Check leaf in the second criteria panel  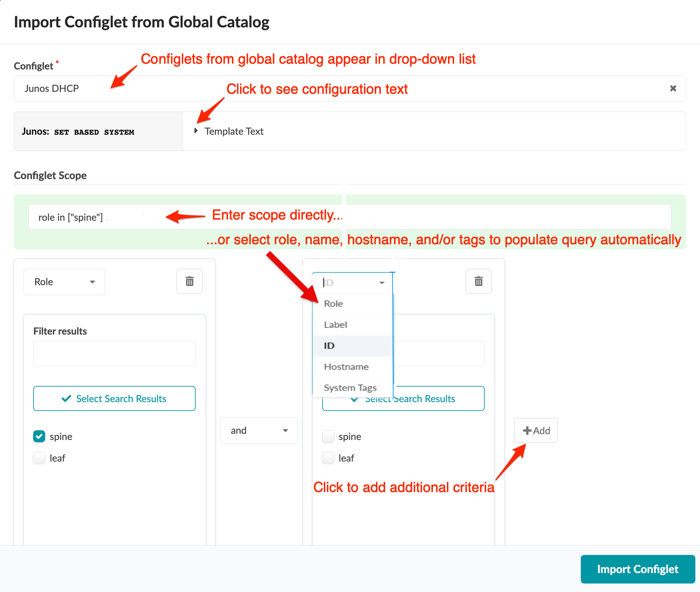coord(328,458)
